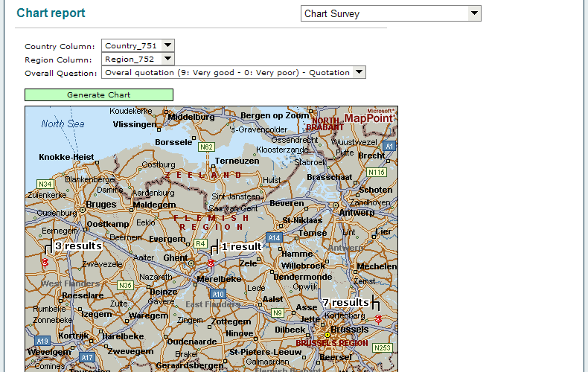This screenshot has width=588, height=372.
Task: Click 'Middelburg' label on map
Action: (x=191, y=117)
